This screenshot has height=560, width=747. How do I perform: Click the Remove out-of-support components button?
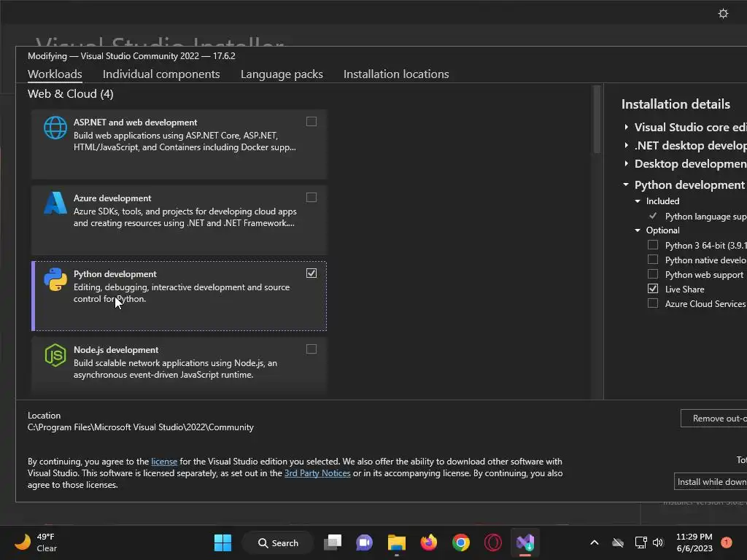(713, 418)
